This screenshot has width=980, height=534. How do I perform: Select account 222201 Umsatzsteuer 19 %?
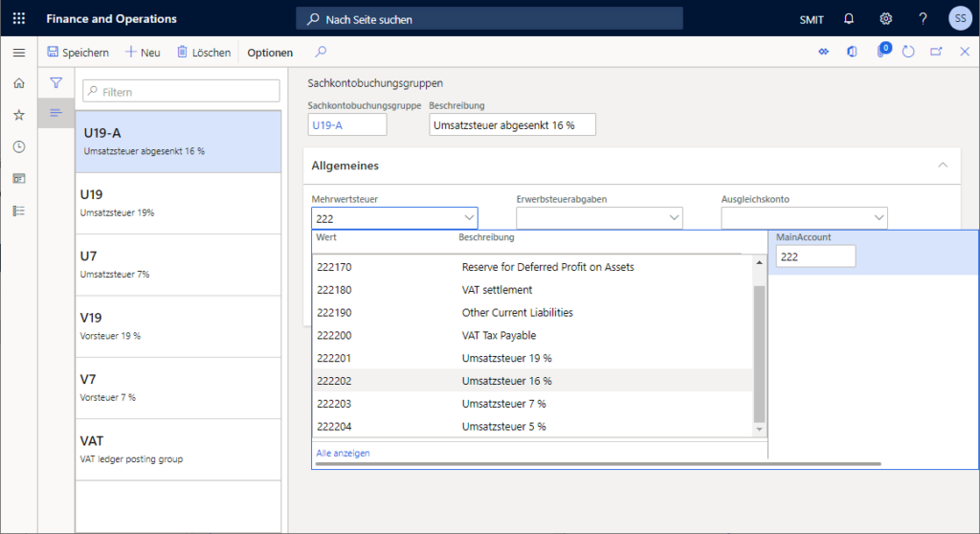coord(532,358)
